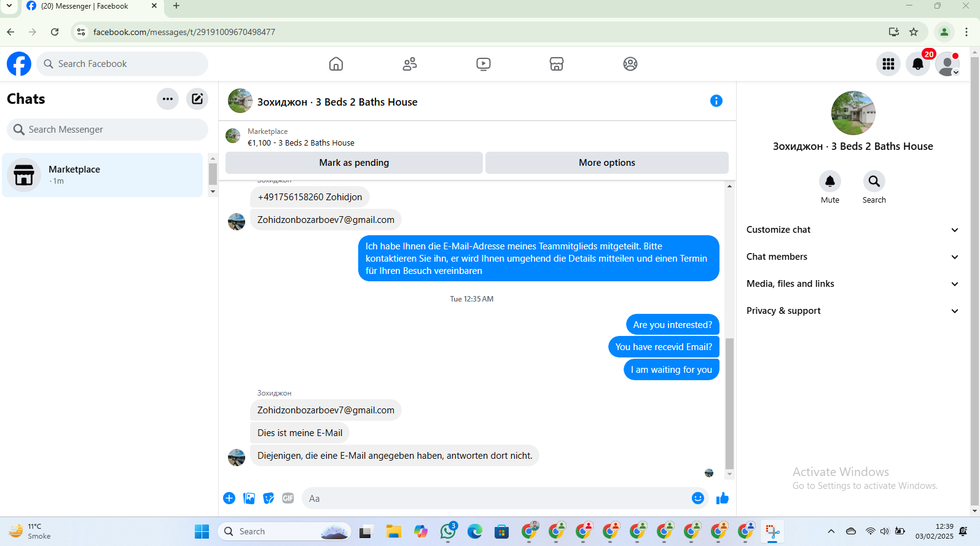This screenshot has width=980, height=546.
Task: Open Notifications bell with 20 badge
Action: [x=918, y=64]
